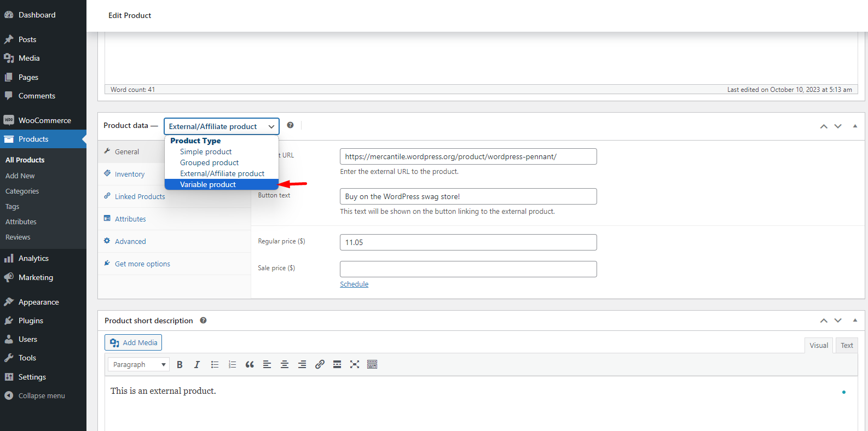Select Variable product from the list
The height and width of the screenshot is (431, 868).
(208, 185)
